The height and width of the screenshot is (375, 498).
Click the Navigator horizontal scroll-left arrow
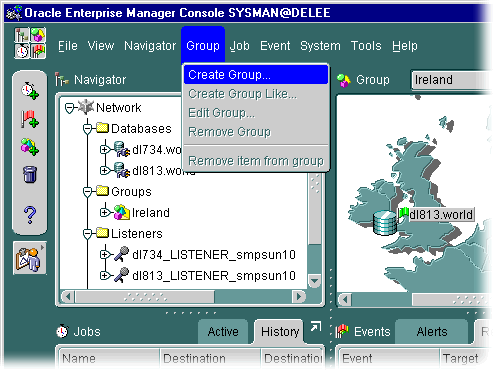point(68,296)
